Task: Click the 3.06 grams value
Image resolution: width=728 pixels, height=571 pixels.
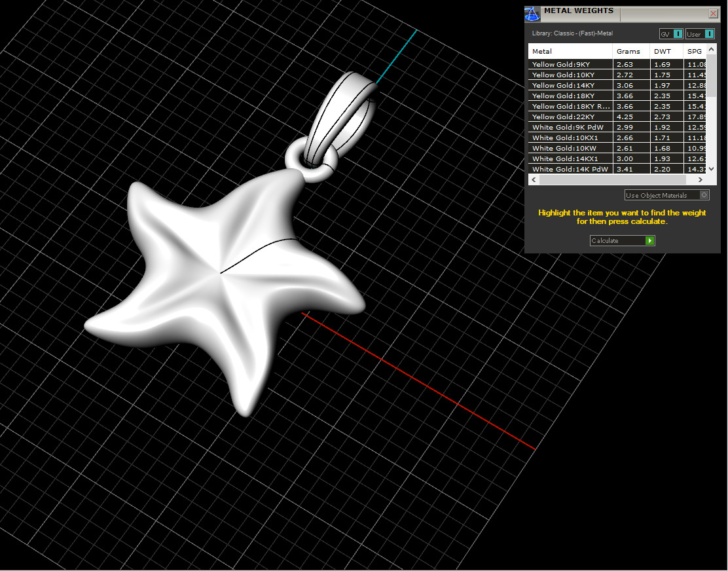Action: click(625, 85)
